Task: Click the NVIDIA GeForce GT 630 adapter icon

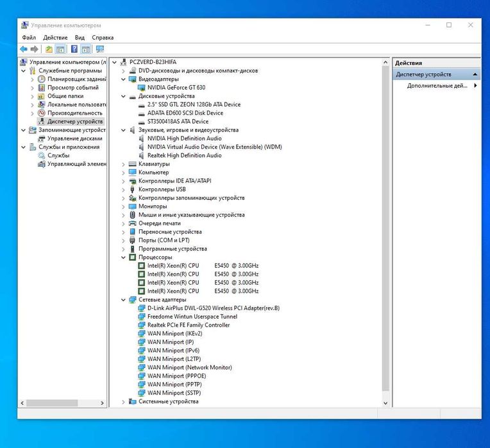Action: pos(142,88)
